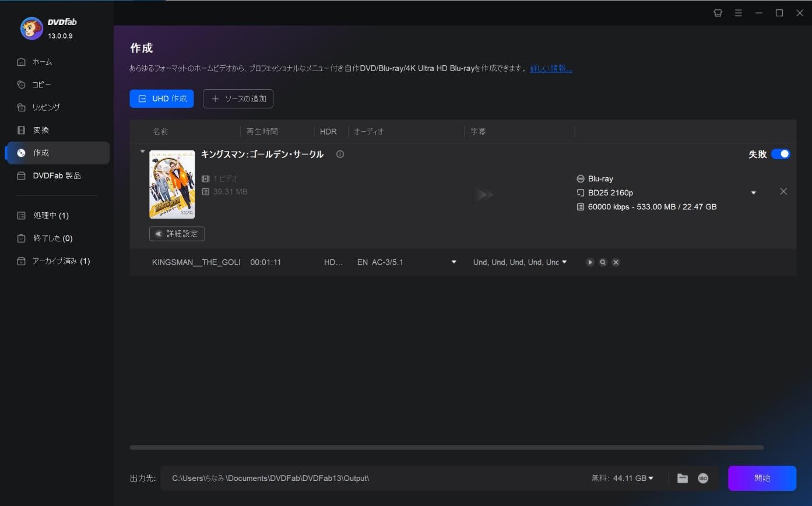
Task: Click the HDR column header
Action: 328,132
